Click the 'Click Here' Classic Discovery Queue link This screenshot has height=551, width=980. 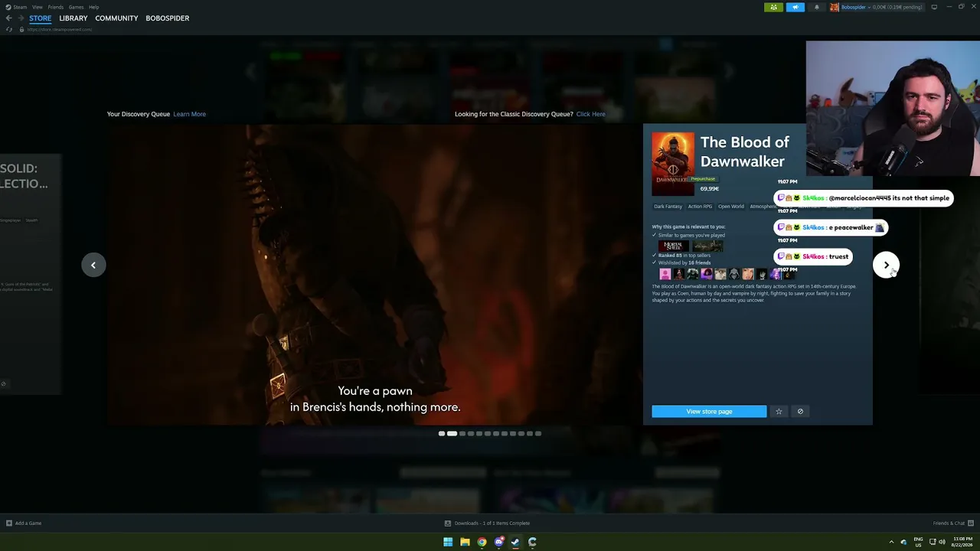(590, 114)
